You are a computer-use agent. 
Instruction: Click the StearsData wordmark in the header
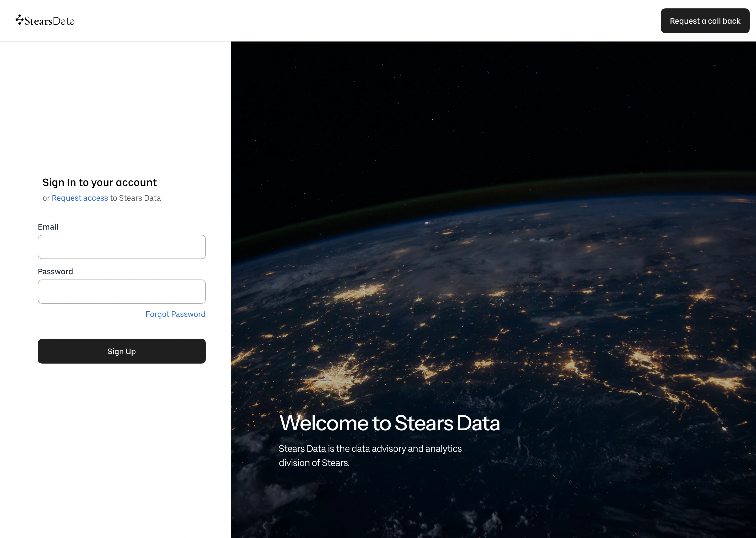pos(50,21)
